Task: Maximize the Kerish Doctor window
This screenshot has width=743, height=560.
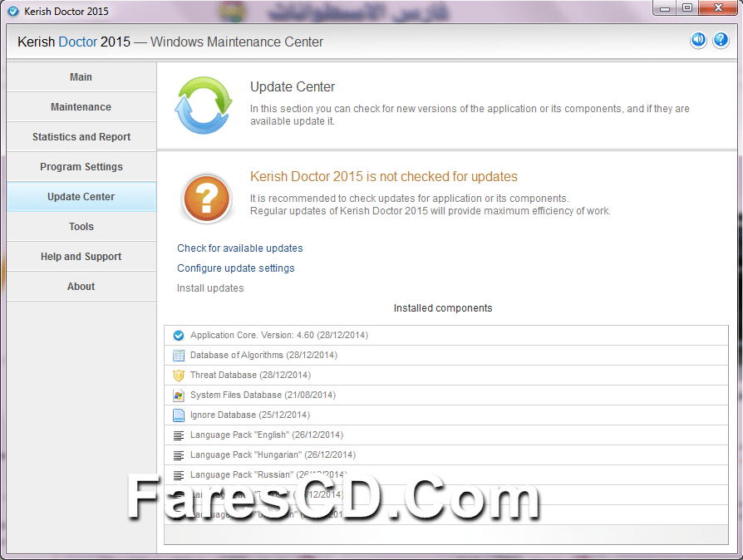Action: pyautogui.click(x=687, y=8)
